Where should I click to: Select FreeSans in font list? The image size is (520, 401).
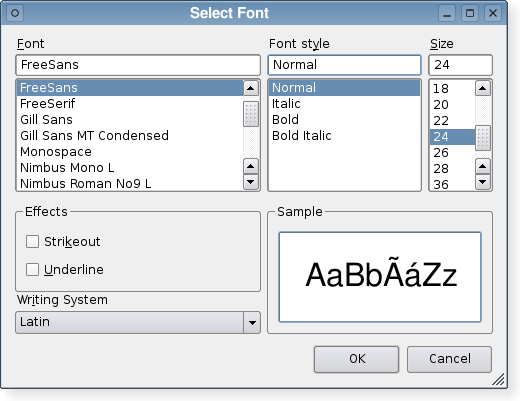tap(130, 88)
